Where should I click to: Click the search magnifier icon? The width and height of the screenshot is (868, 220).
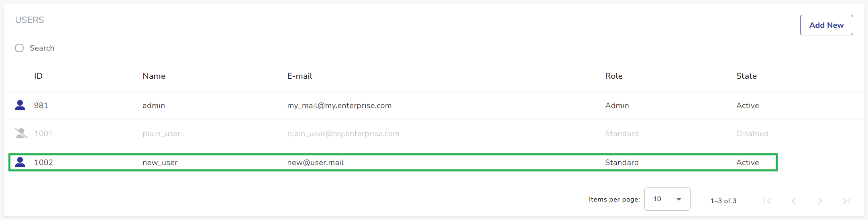(19, 48)
